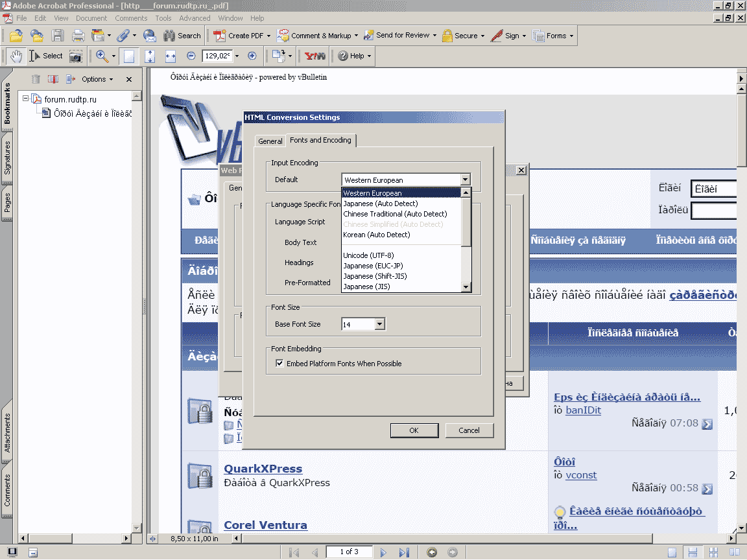This screenshot has width=747, height=560.
Task: Go to the next page
Action: pos(383,552)
